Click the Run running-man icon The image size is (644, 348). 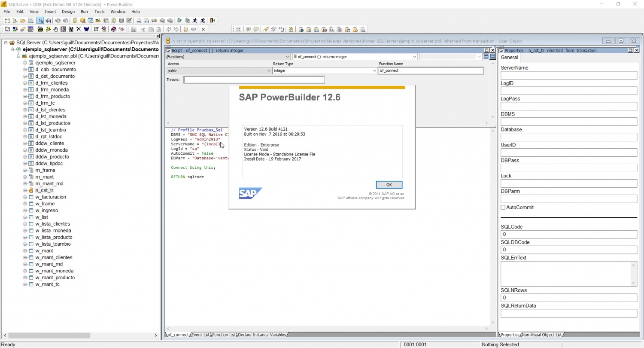[x=194, y=21]
